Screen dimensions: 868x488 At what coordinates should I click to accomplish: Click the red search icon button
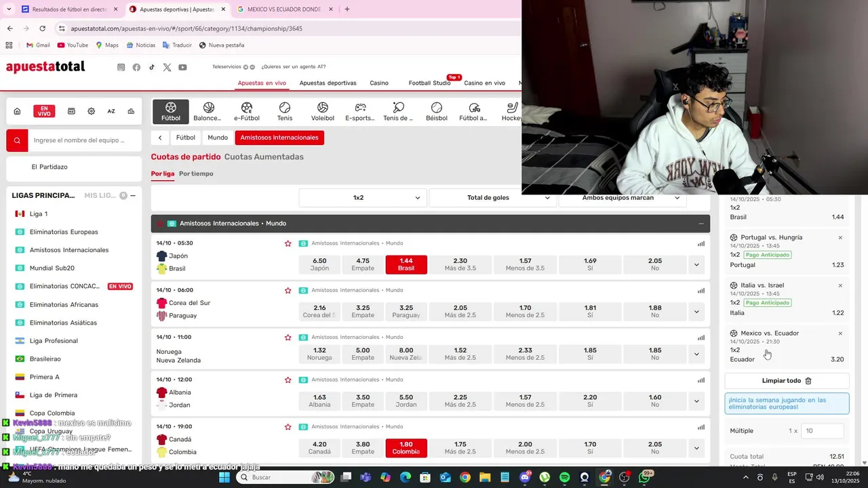17,140
